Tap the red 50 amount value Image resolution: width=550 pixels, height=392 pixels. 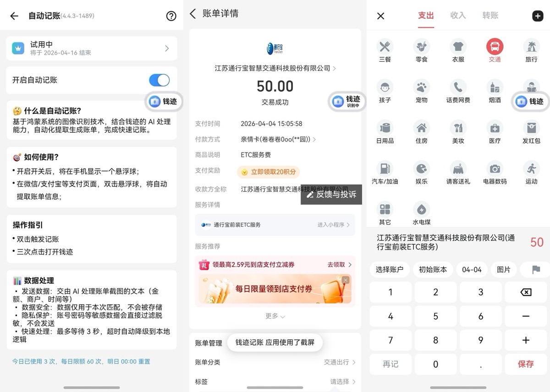coord(537,242)
